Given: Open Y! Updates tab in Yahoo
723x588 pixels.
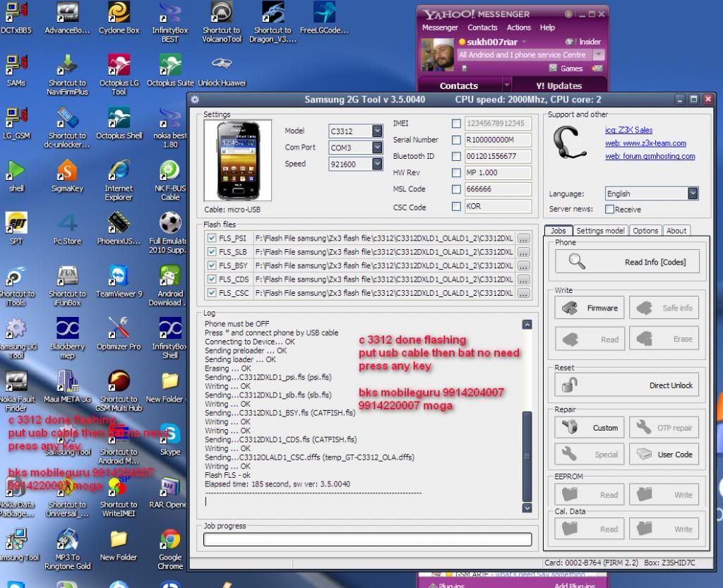Looking at the screenshot, I should tap(559, 85).
